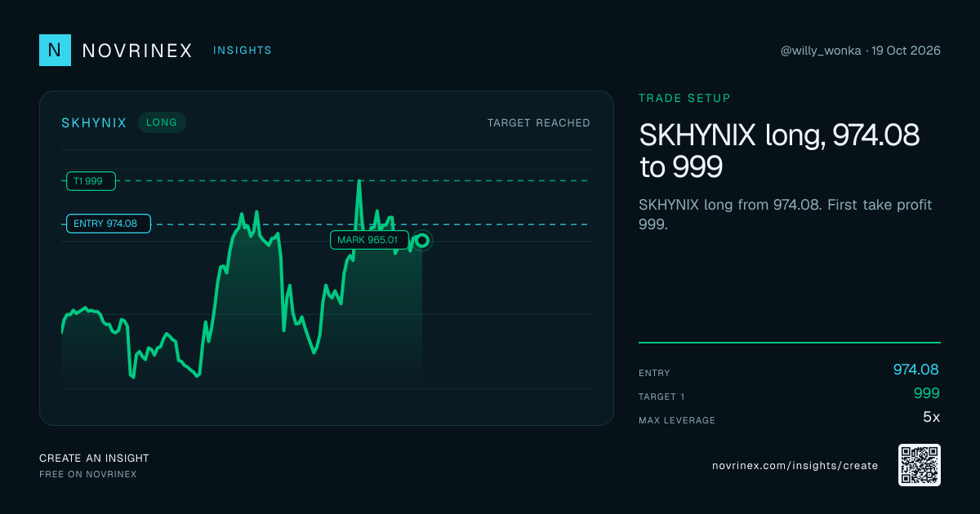Click the TRADE SETUP heading
The image size is (980, 514).
tap(684, 98)
